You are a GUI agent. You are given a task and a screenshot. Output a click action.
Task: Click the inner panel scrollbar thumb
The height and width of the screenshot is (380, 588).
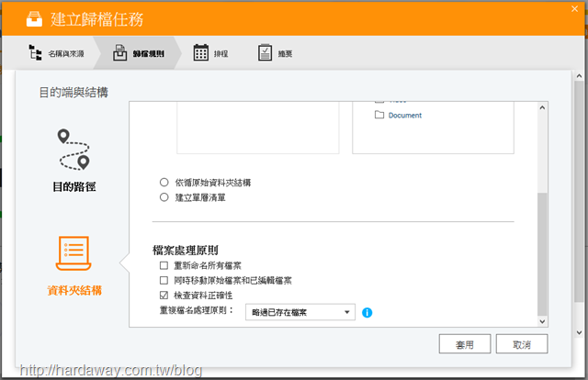pos(542,254)
